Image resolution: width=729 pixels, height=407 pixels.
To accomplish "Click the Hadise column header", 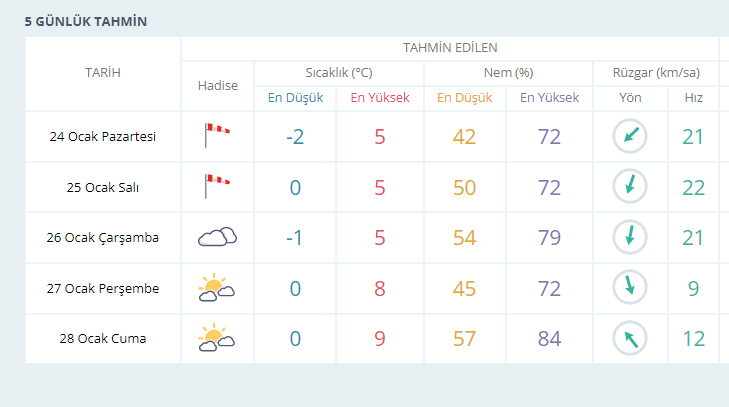I will [x=217, y=86].
